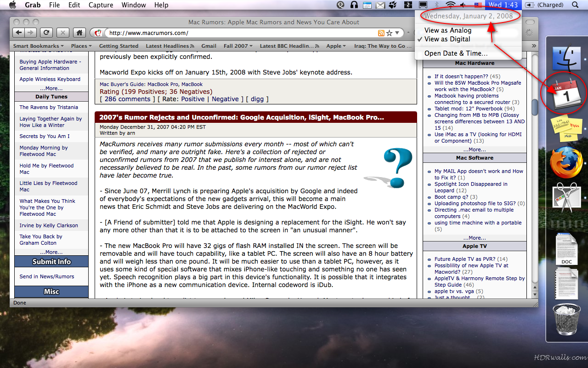The image size is (588, 368).
Task: Click the envelope mail menu bar icon
Action: (x=380, y=5)
